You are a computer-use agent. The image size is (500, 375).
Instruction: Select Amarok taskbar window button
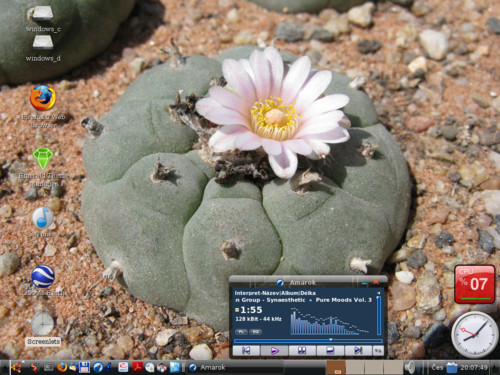pos(235,367)
